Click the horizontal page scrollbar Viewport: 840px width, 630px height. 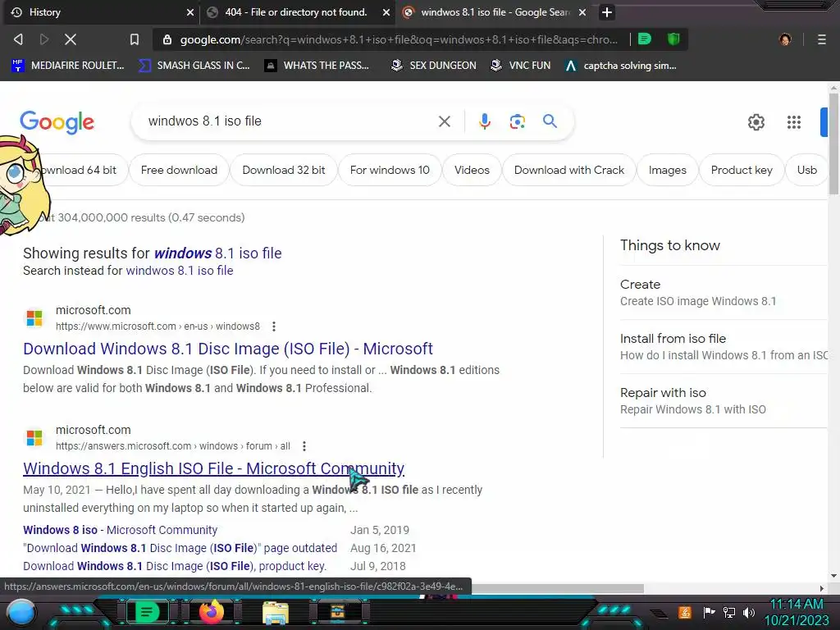[x=557, y=588]
